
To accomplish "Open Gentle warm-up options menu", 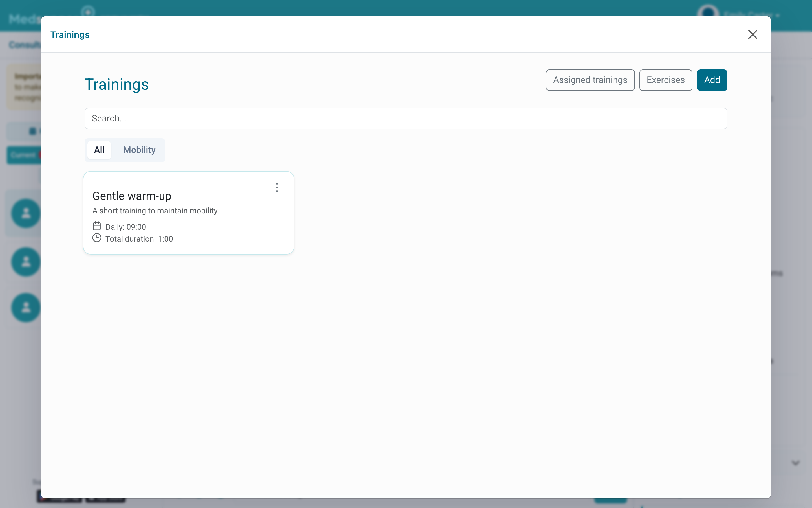I will click(277, 187).
